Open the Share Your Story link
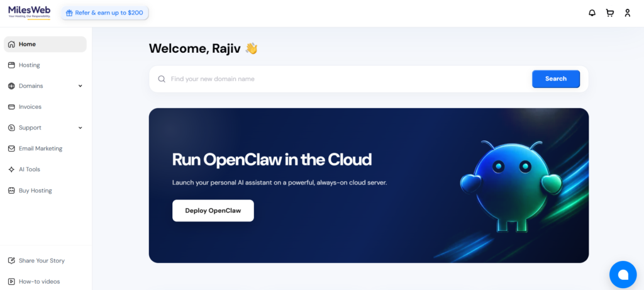Image resolution: width=644 pixels, height=290 pixels. pyautogui.click(x=42, y=260)
